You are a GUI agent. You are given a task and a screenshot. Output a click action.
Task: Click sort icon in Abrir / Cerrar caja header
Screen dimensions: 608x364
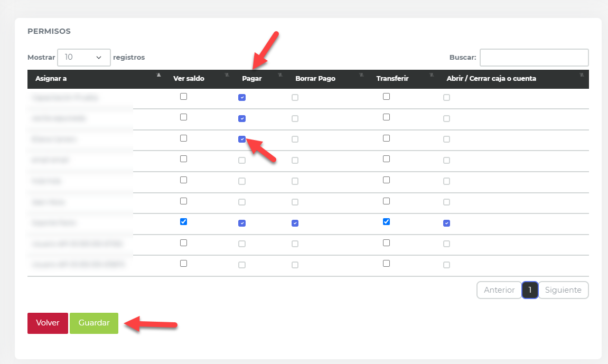tap(582, 75)
